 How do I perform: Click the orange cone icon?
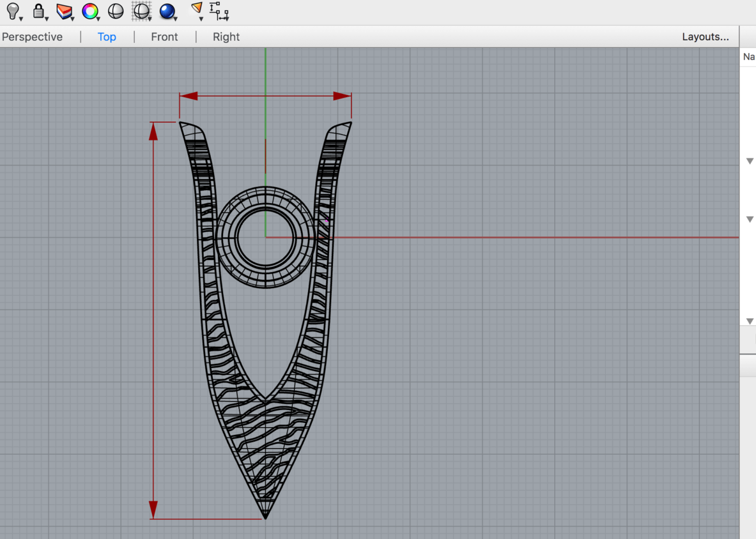tap(197, 9)
